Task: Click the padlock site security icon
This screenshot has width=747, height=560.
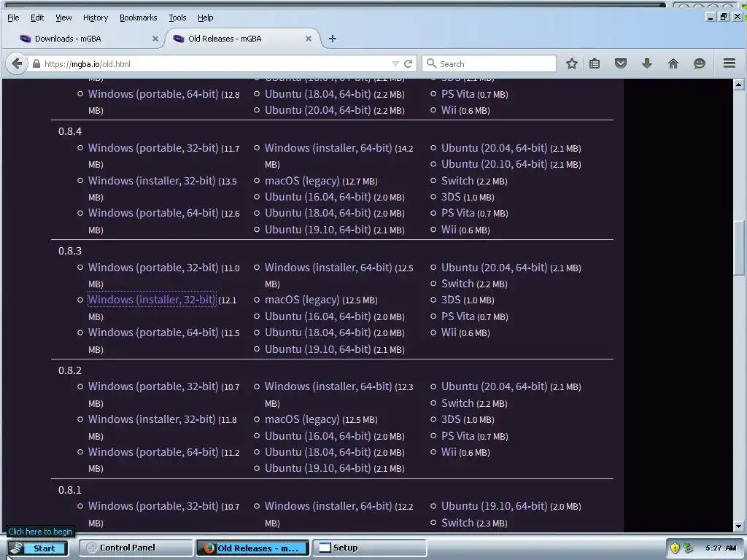Action: point(36,64)
